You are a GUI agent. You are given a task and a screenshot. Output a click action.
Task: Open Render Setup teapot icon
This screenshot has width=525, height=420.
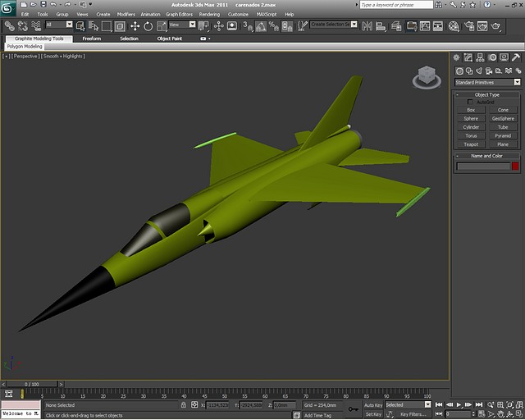pyautogui.click(x=469, y=26)
